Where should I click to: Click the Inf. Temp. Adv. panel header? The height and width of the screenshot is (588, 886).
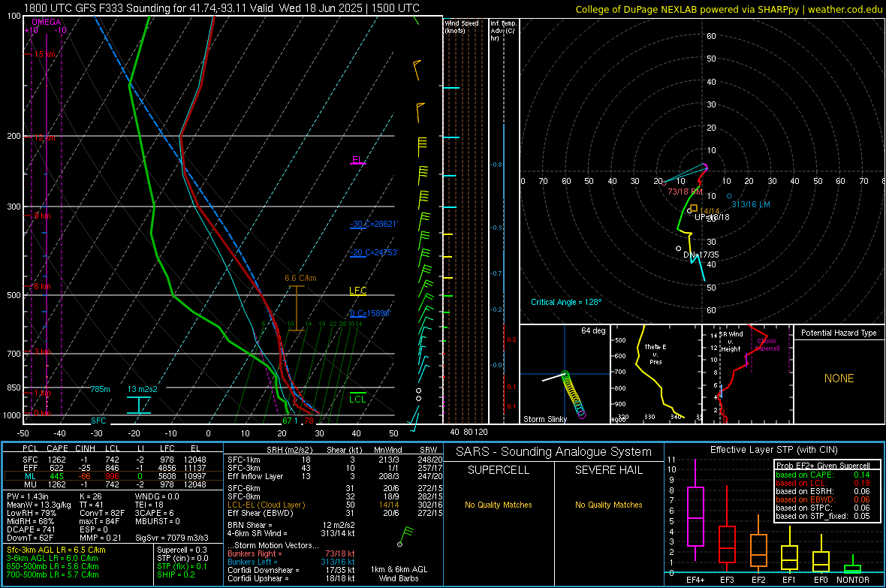pos(502,31)
